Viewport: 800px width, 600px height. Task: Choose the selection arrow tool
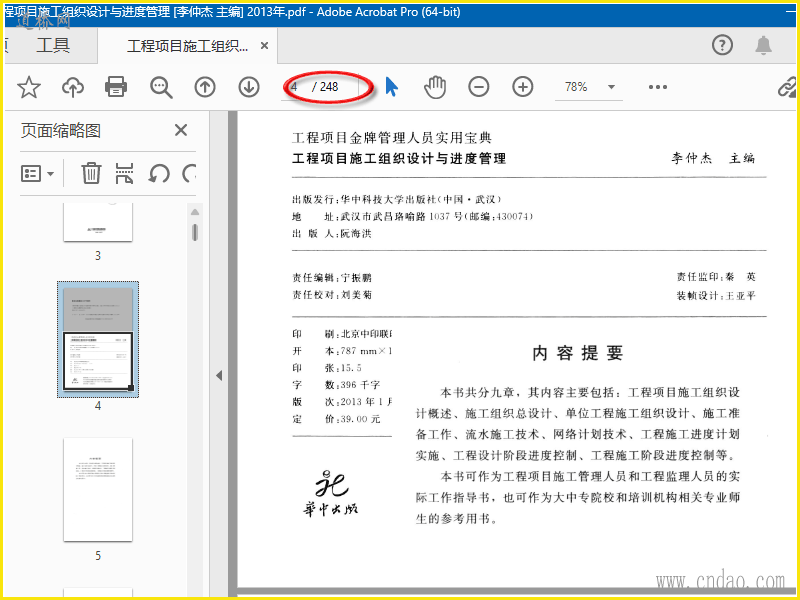[391, 87]
